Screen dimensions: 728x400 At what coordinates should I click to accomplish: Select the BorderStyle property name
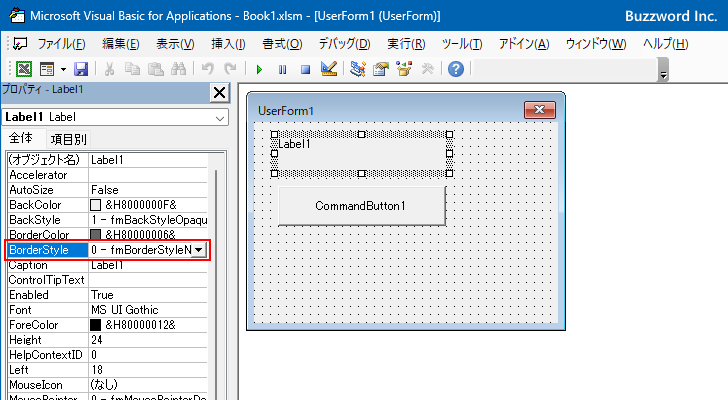(48, 250)
